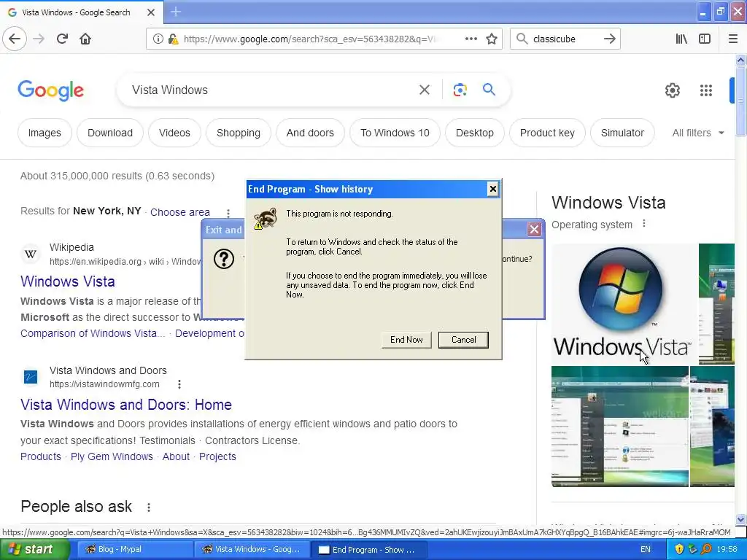Toggle the sidebar view icon
Viewport: 747px width, 560px height.
[705, 39]
